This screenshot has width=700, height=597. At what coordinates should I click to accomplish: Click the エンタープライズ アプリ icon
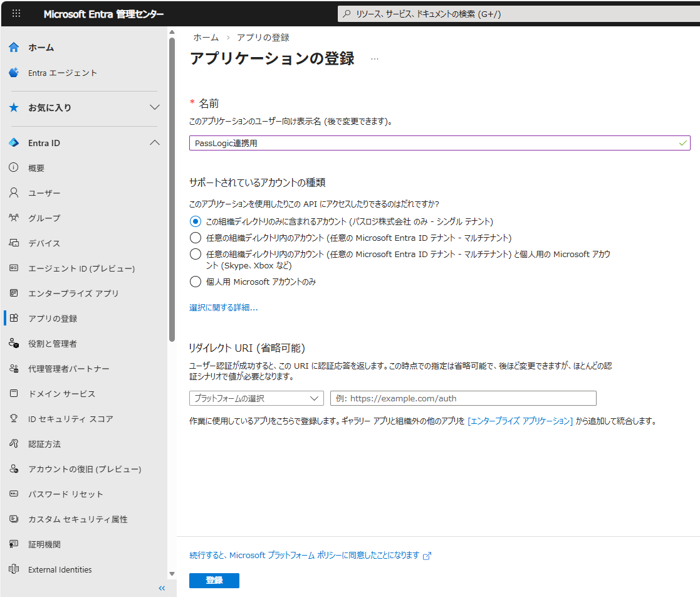(x=14, y=293)
